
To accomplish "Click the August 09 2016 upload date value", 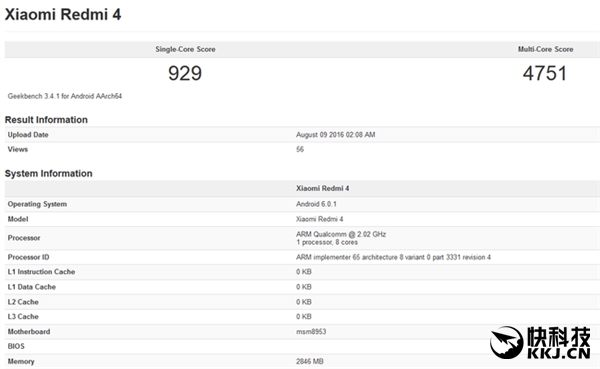I will tap(336, 135).
